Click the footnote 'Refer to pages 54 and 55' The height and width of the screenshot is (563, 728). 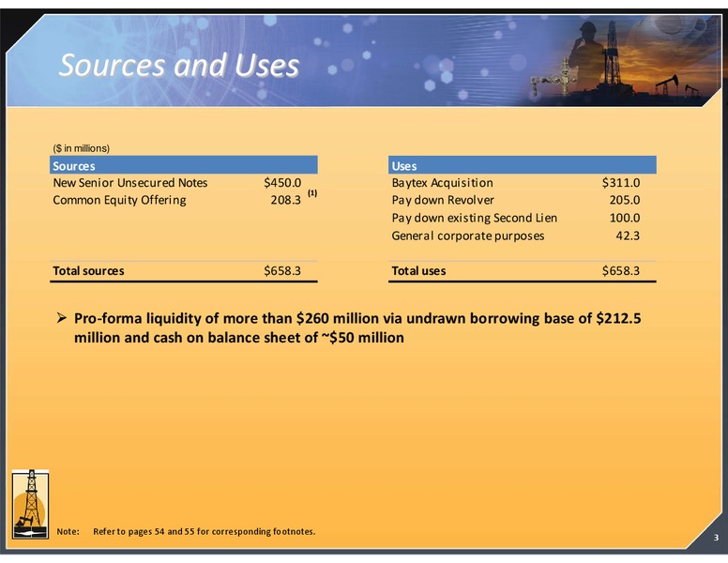(x=205, y=531)
